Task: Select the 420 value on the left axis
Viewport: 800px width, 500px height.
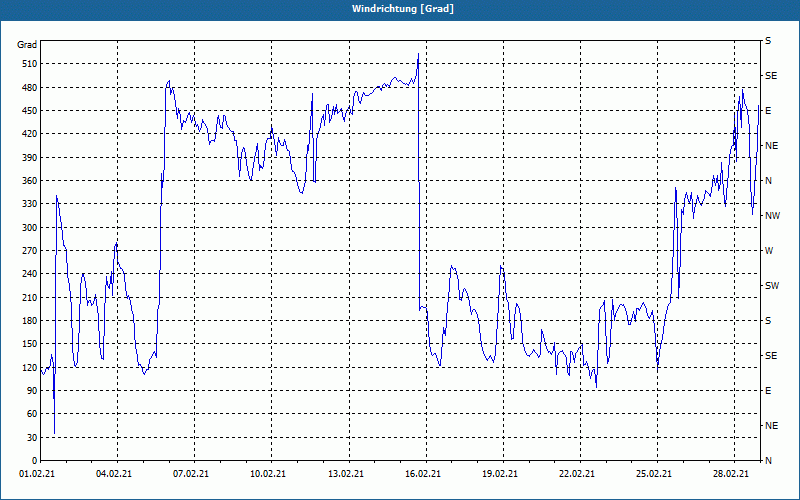Action: coord(29,134)
